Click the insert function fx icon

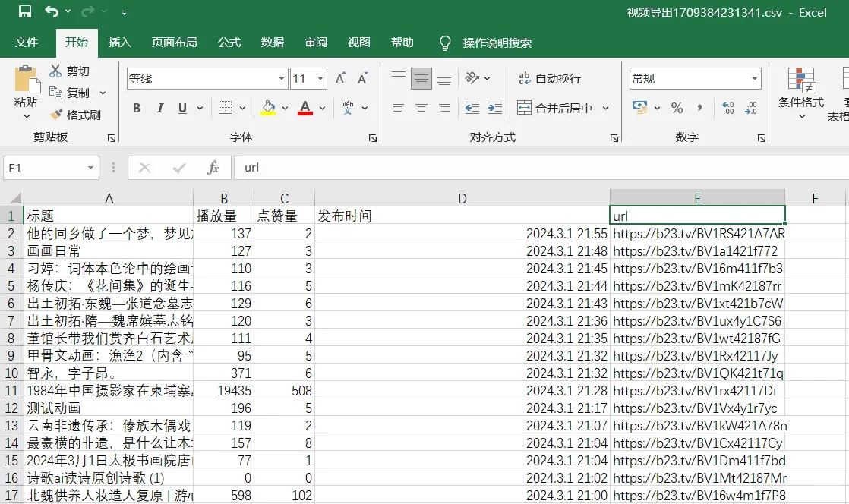point(213,168)
